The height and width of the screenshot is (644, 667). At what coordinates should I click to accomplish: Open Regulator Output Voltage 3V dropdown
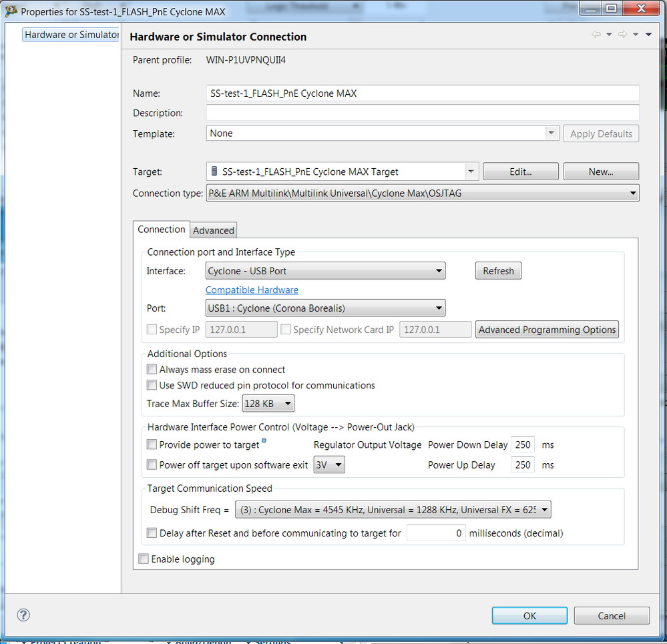(329, 464)
